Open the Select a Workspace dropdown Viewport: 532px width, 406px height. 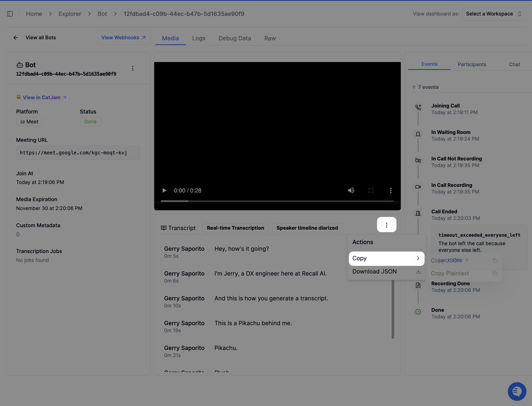coord(494,14)
